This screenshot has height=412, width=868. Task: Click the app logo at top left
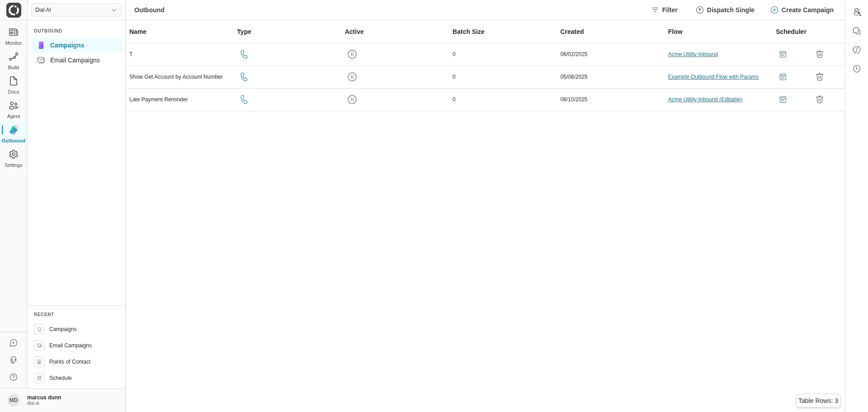14,10
